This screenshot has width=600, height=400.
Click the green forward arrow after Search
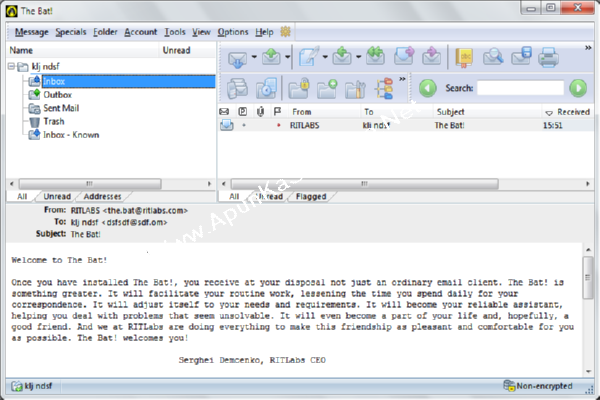click(x=578, y=88)
